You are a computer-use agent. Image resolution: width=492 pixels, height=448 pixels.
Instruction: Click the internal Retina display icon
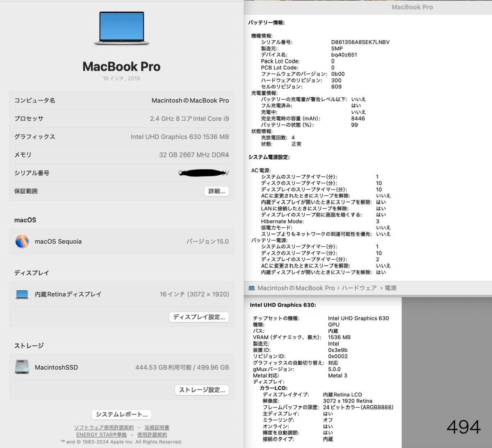[21, 294]
